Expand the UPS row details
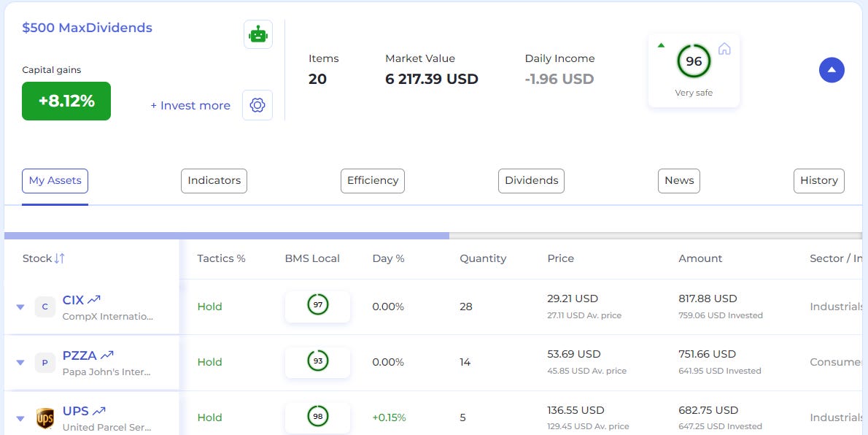868x435 pixels. (x=20, y=418)
